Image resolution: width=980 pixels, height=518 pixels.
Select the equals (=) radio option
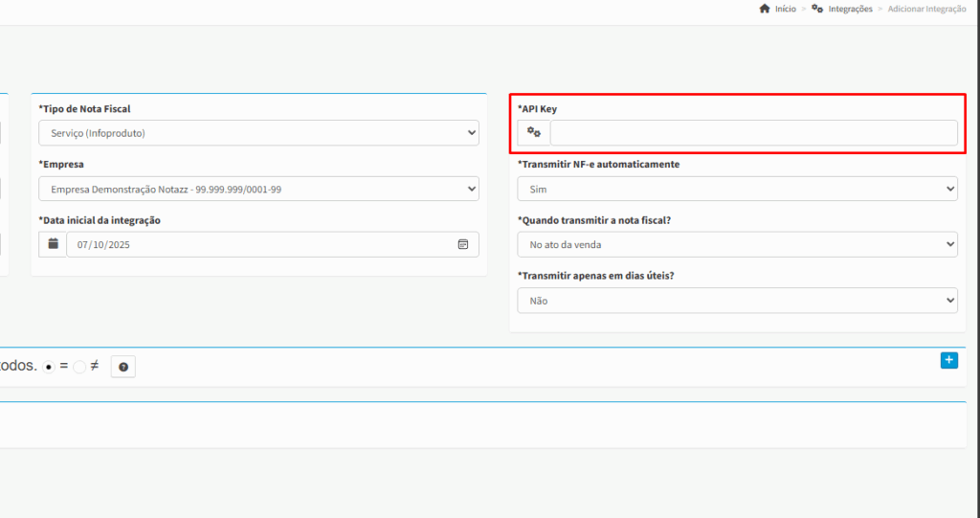tap(49, 367)
